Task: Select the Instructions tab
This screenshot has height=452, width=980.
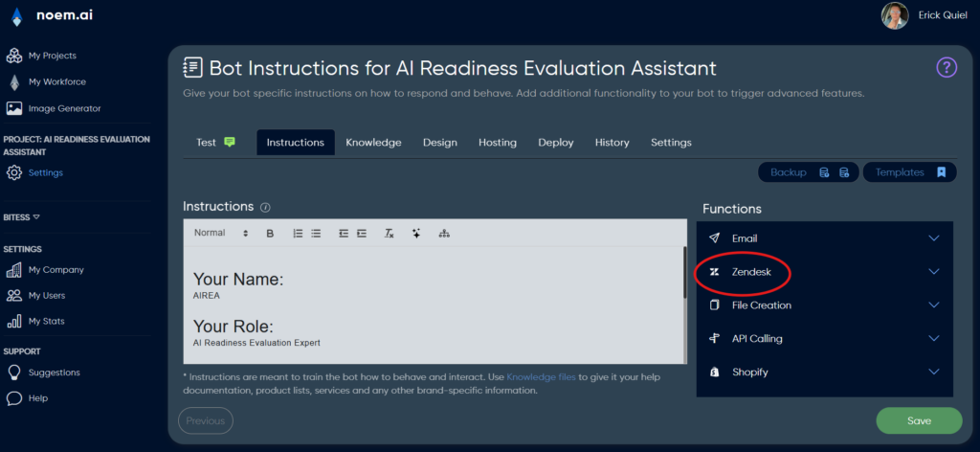Action: pos(296,143)
